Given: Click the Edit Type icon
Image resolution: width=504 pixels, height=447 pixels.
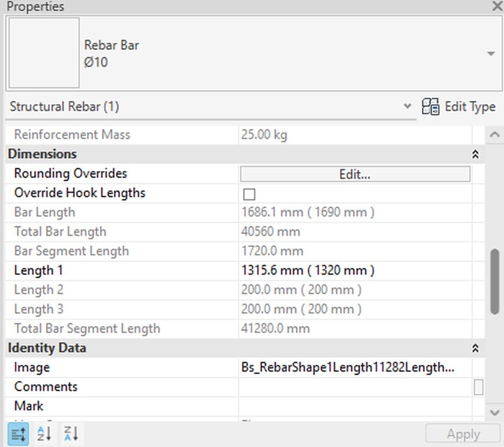Looking at the screenshot, I should click(x=430, y=107).
